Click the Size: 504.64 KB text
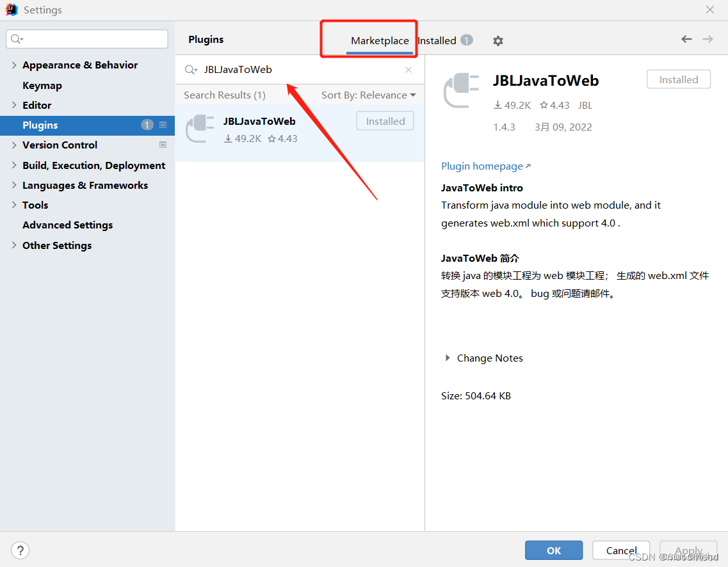728x567 pixels. click(476, 395)
